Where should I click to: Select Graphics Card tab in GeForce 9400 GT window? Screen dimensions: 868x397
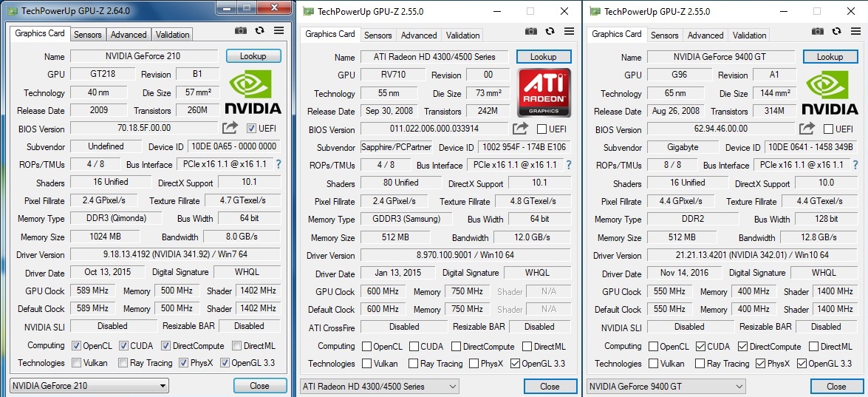point(617,34)
